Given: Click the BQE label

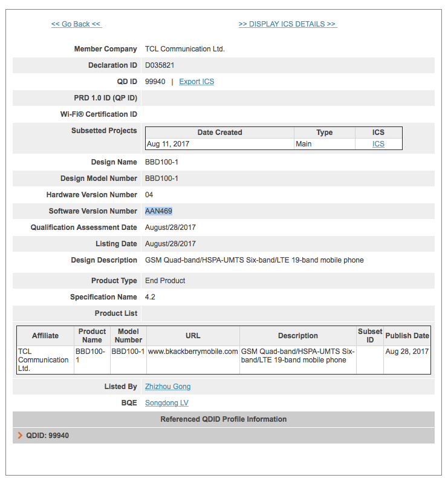Looking at the screenshot, I should [129, 403].
